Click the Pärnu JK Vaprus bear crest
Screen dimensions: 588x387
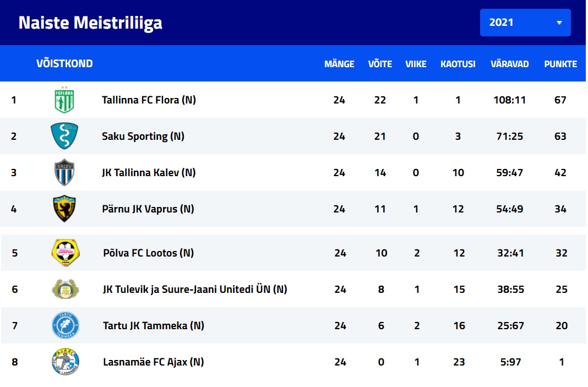64,209
